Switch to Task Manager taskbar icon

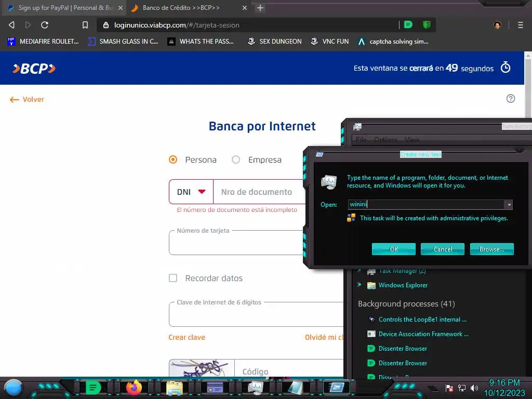point(256,388)
